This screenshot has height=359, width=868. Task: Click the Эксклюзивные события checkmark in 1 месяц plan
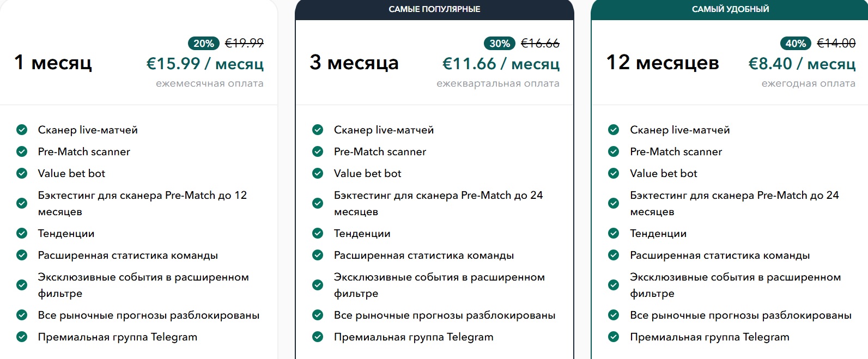coord(22,284)
